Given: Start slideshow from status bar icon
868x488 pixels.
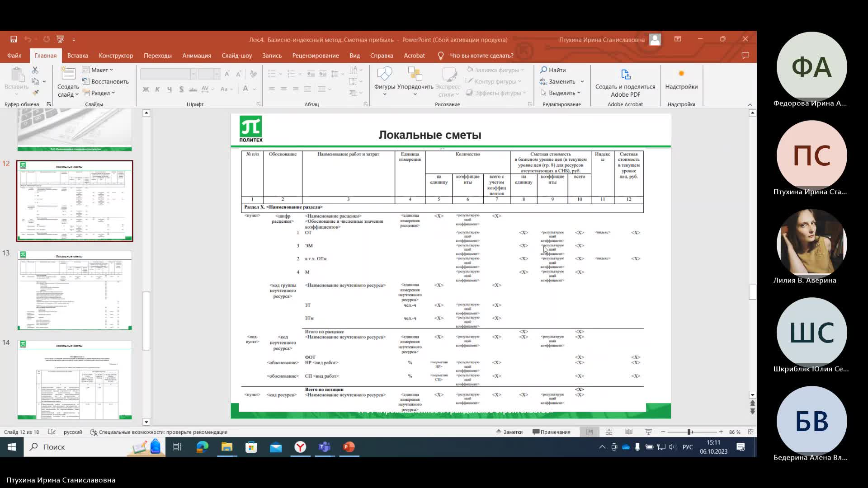Looking at the screenshot, I should (x=649, y=432).
